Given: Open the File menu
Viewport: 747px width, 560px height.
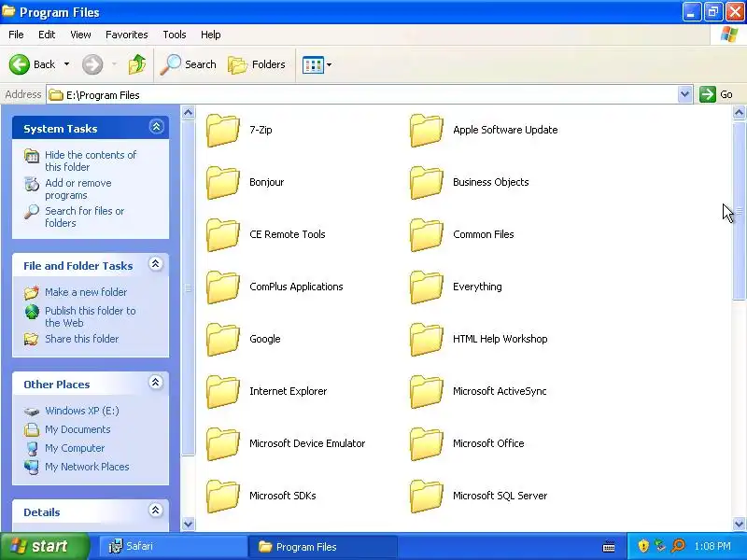Looking at the screenshot, I should tap(16, 35).
